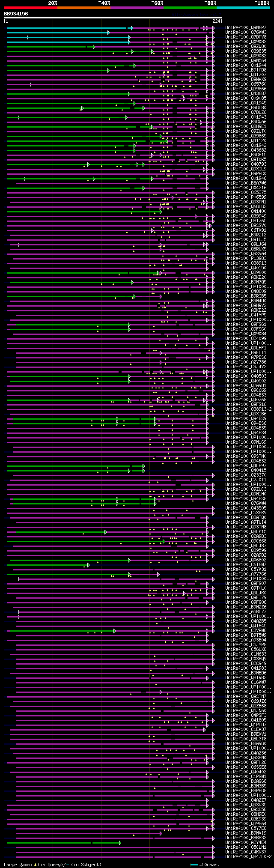The height and width of the screenshot is (868, 274).
Task: Click the query end position 224
Action: [216, 21]
